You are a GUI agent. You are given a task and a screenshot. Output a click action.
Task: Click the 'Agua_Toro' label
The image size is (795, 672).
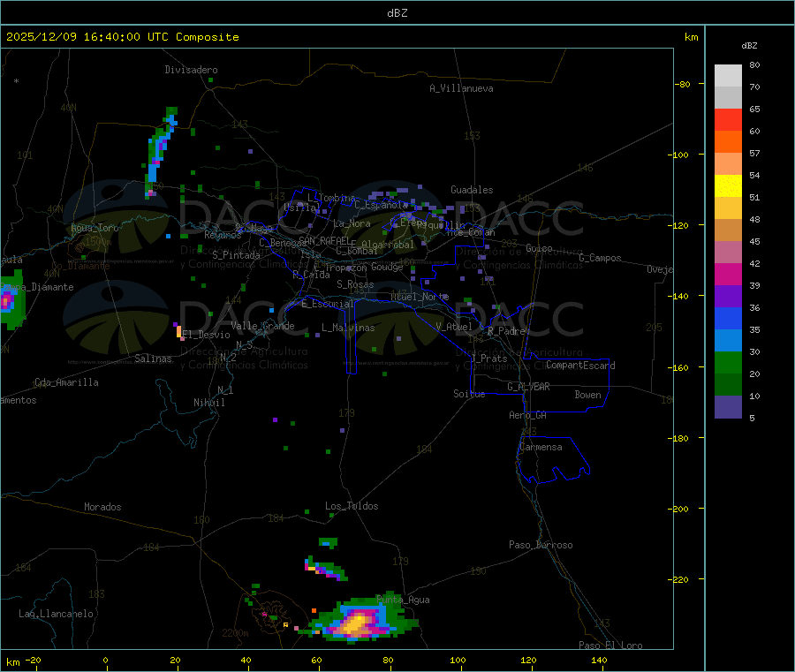[x=95, y=228]
